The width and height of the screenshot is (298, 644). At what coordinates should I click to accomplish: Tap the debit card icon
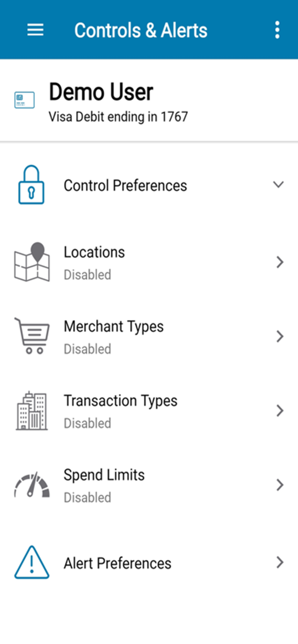click(x=24, y=100)
